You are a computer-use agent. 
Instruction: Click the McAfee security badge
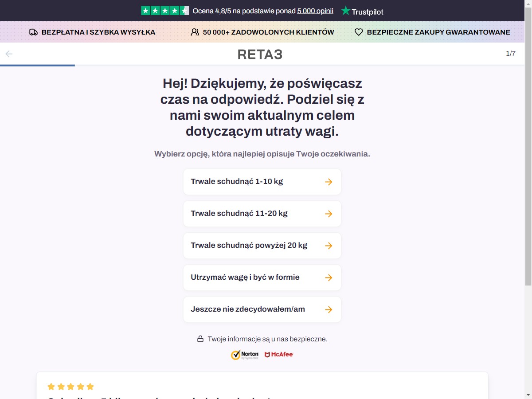click(279, 355)
